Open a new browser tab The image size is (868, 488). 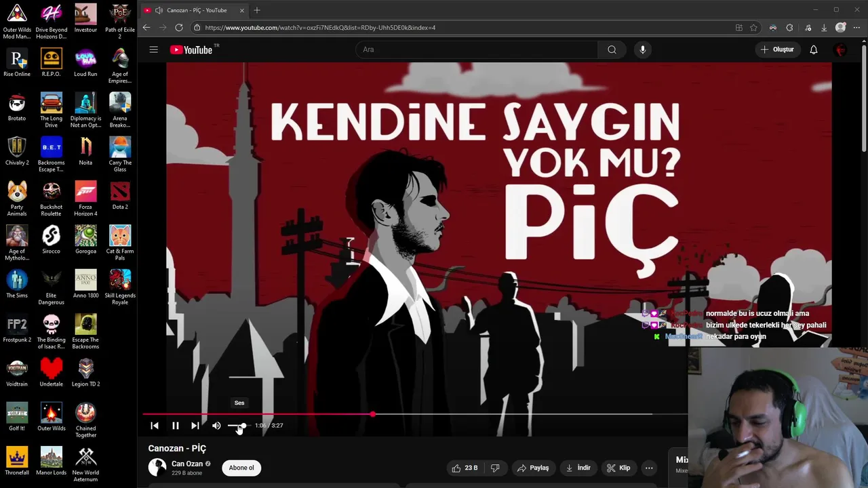coord(257,10)
